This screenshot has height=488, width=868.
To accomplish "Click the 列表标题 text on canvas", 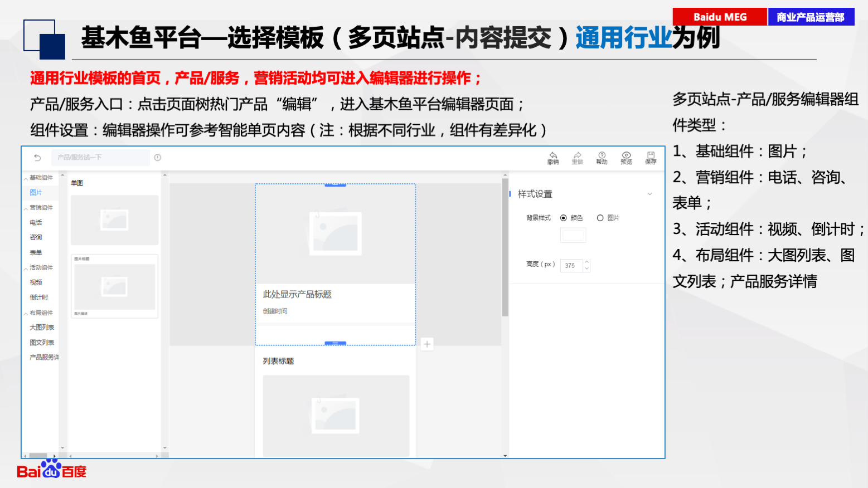I will click(x=278, y=361).
